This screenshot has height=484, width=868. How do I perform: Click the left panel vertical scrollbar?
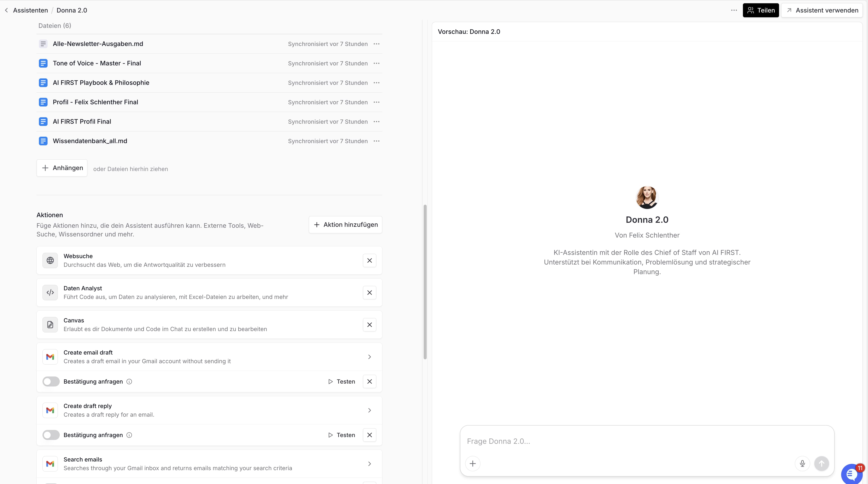tap(425, 282)
